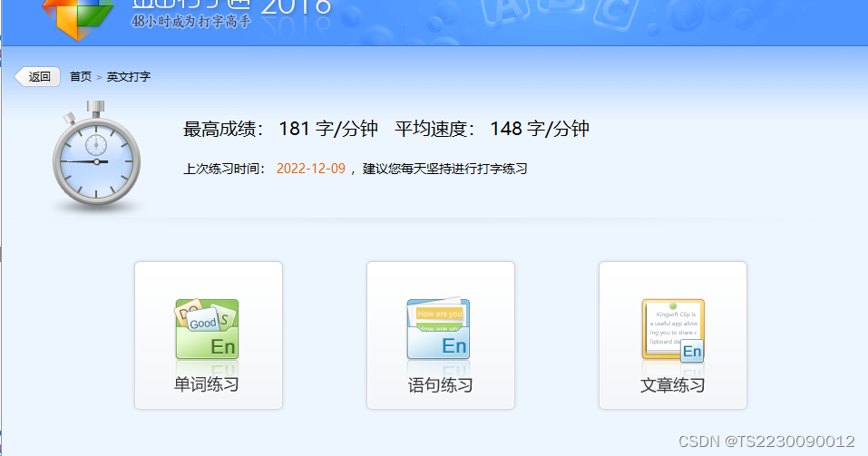
Task: Select the 平均速度 148 字/分钟 text
Action: 492,129
